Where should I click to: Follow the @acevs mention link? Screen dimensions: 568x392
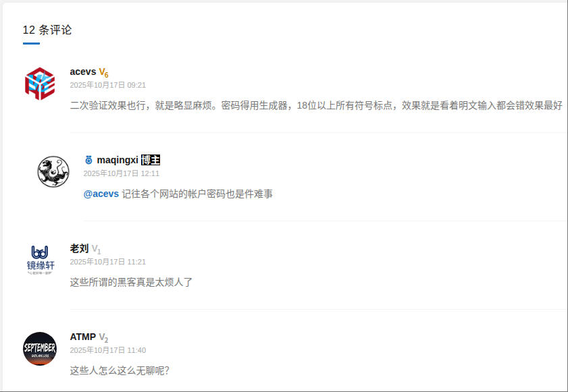(x=101, y=194)
